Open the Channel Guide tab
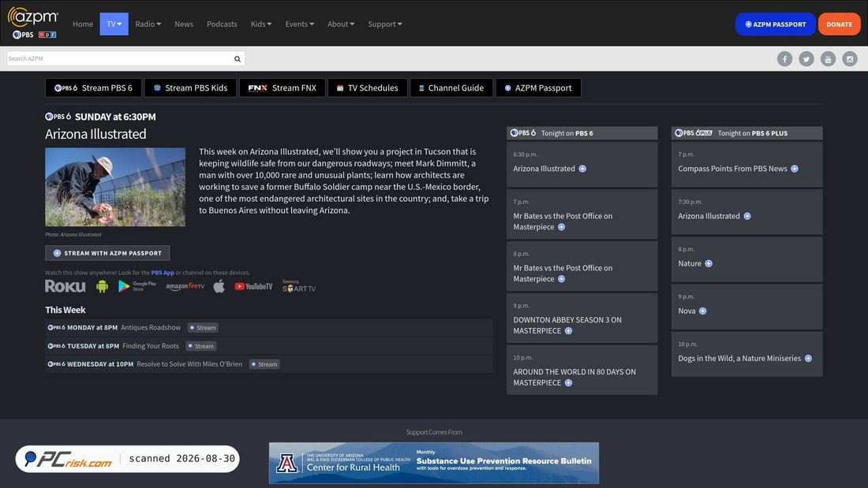Viewport: 868px width, 488px height. 451,88
